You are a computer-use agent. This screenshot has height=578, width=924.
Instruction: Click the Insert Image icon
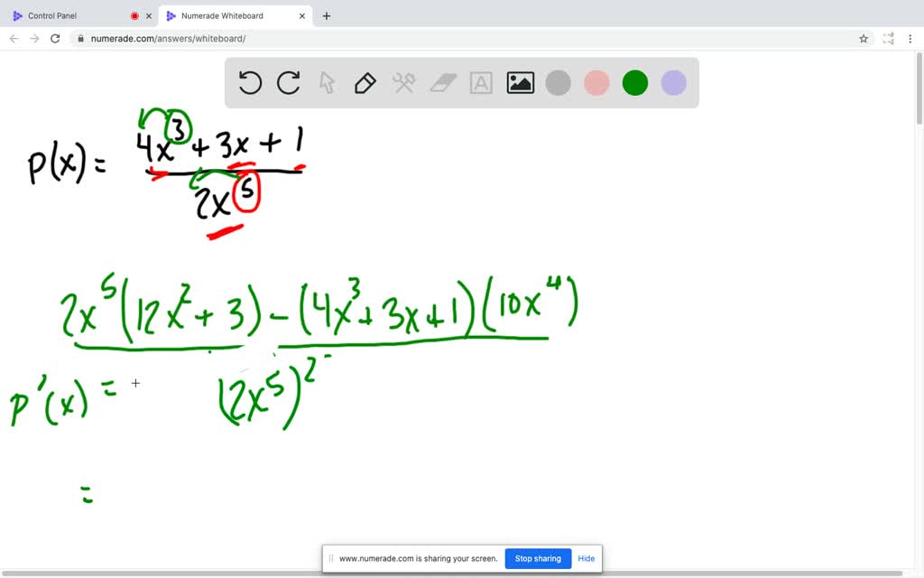point(520,83)
